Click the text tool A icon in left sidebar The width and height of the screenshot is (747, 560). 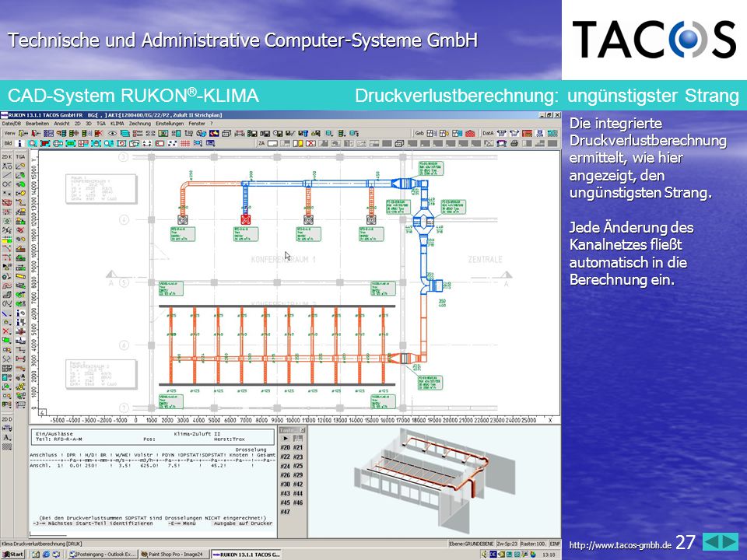pos(7,437)
